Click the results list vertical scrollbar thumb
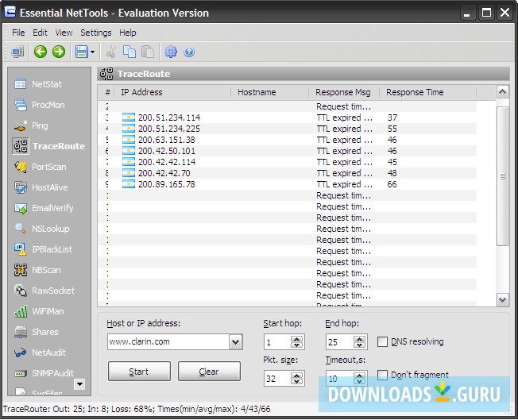 [503, 176]
